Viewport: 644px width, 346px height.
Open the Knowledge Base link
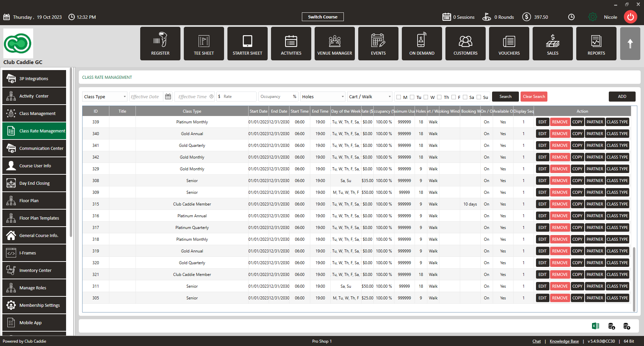[x=564, y=341]
